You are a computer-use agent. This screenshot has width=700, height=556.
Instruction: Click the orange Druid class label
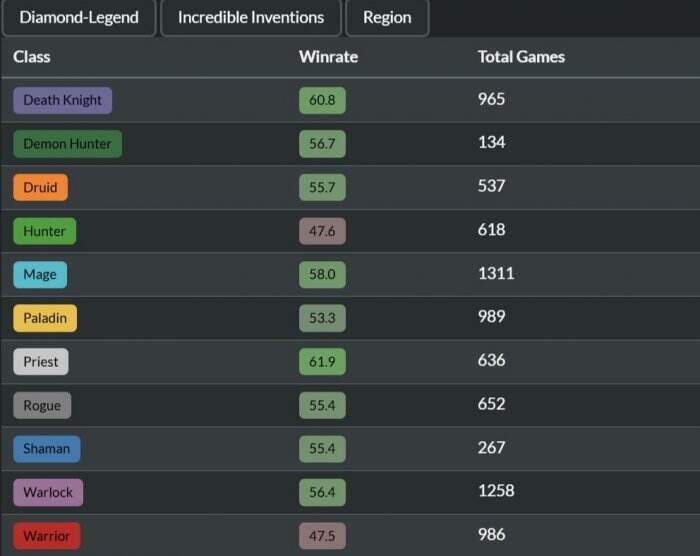coord(41,187)
